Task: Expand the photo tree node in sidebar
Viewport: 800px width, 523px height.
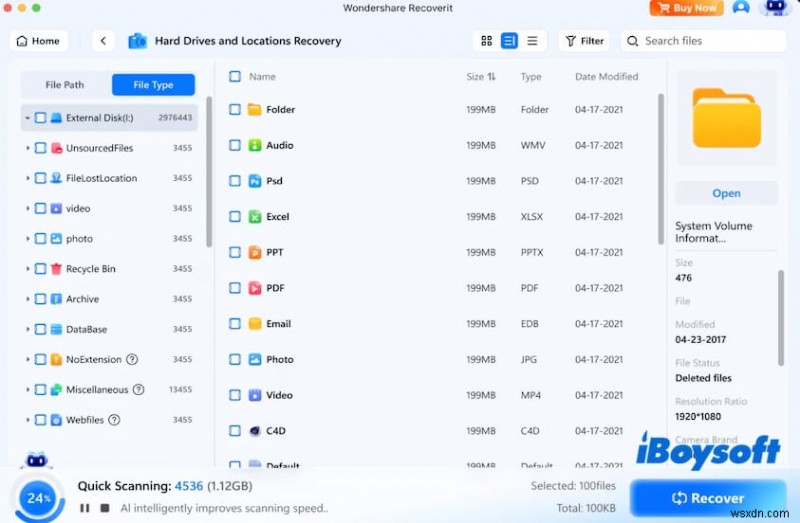Action: (x=27, y=239)
